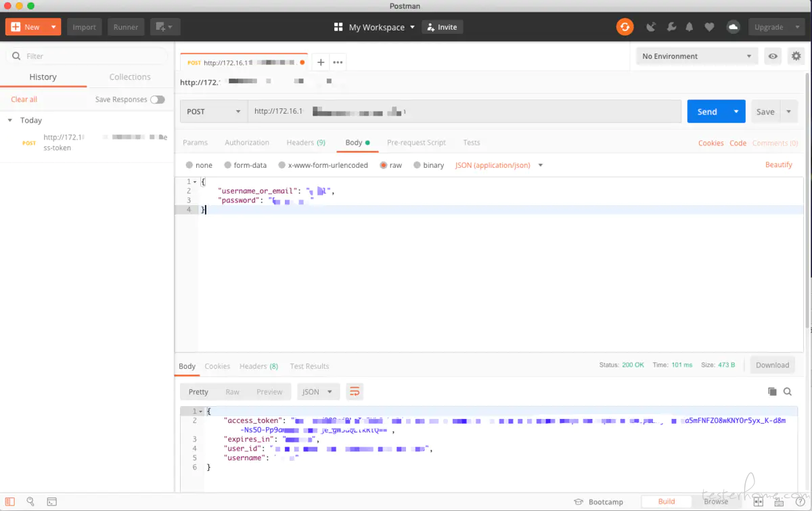Open the Save button dropdown arrow
Viewport: 812px width, 511px height.
click(x=789, y=112)
